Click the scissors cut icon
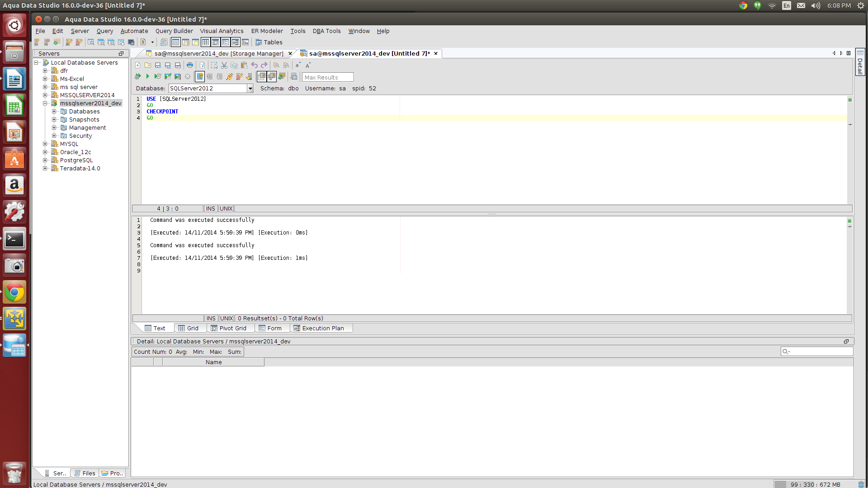Screen dimensions: 868x488 pos(224,65)
